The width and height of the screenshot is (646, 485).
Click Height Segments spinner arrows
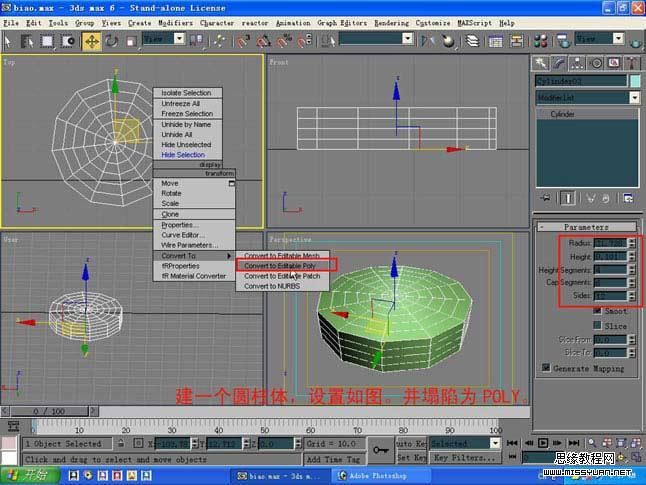[632, 270]
